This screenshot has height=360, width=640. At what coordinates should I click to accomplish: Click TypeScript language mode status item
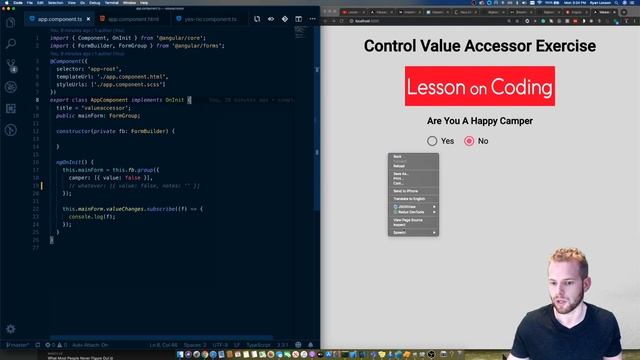258,345
